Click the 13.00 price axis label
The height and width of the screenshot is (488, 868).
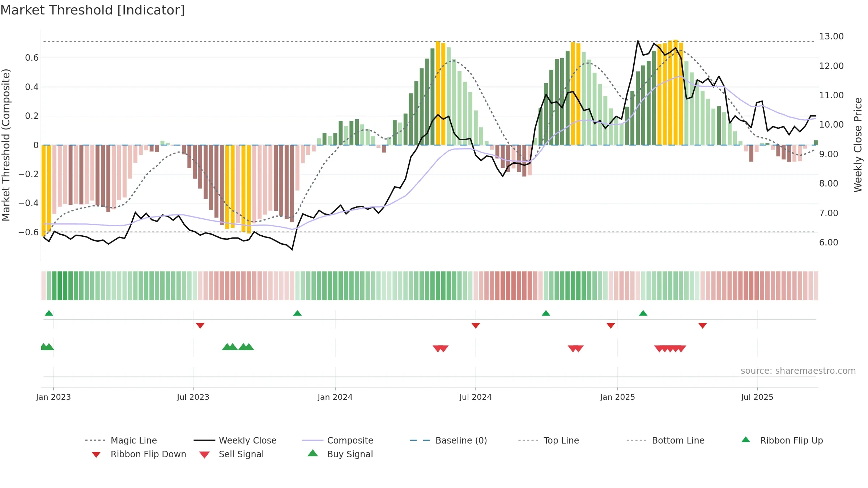coord(831,37)
